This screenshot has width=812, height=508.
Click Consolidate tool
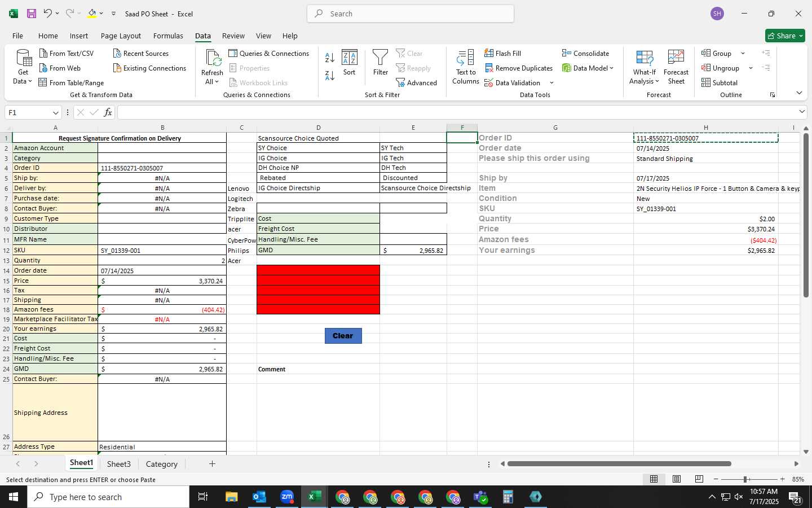click(x=585, y=53)
